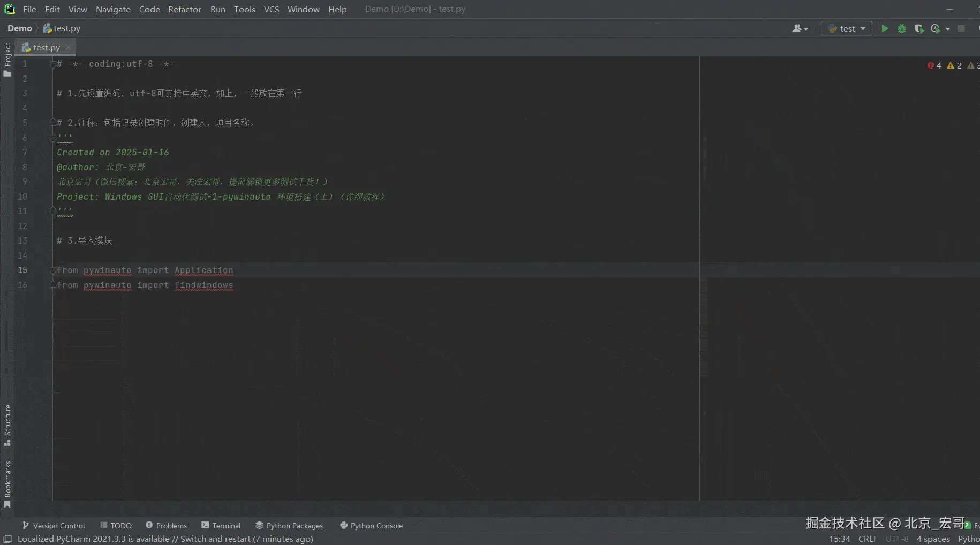The height and width of the screenshot is (545, 980).
Task: Open the View menu
Action: point(78,9)
